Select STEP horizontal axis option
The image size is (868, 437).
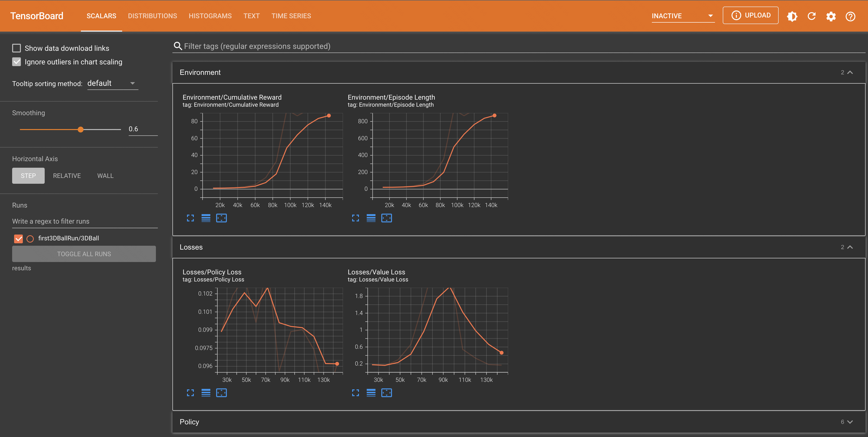pos(28,176)
